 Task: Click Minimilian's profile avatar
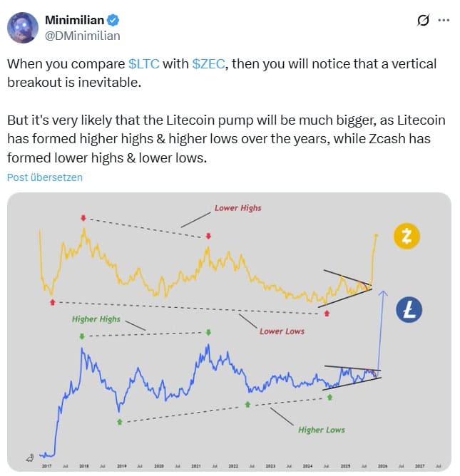(24, 27)
